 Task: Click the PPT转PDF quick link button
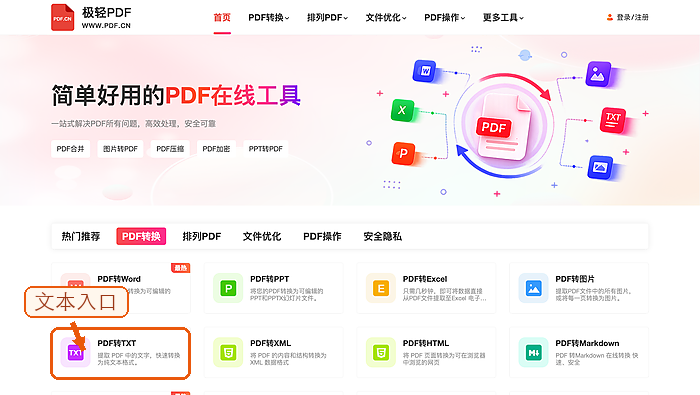point(266,149)
